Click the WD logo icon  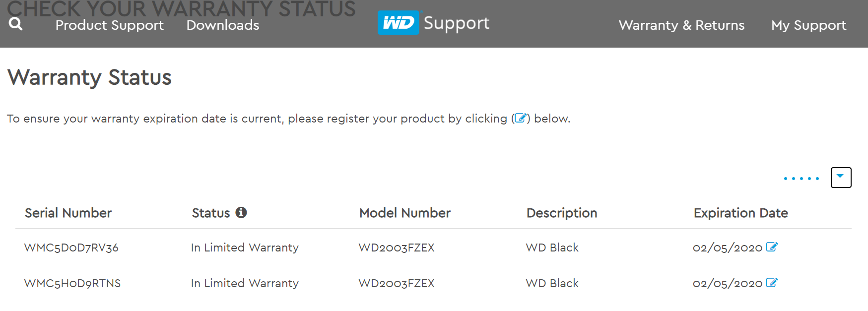pyautogui.click(x=398, y=23)
